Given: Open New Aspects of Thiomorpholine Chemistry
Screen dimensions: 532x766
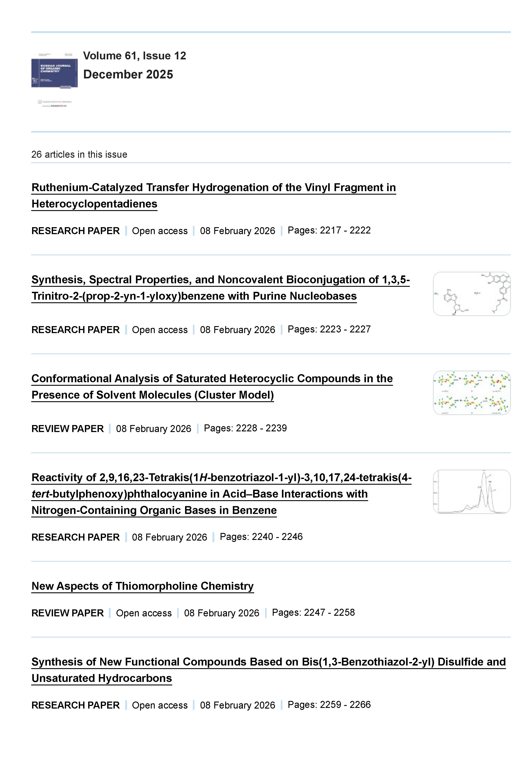Looking at the screenshot, I should click(x=143, y=586).
